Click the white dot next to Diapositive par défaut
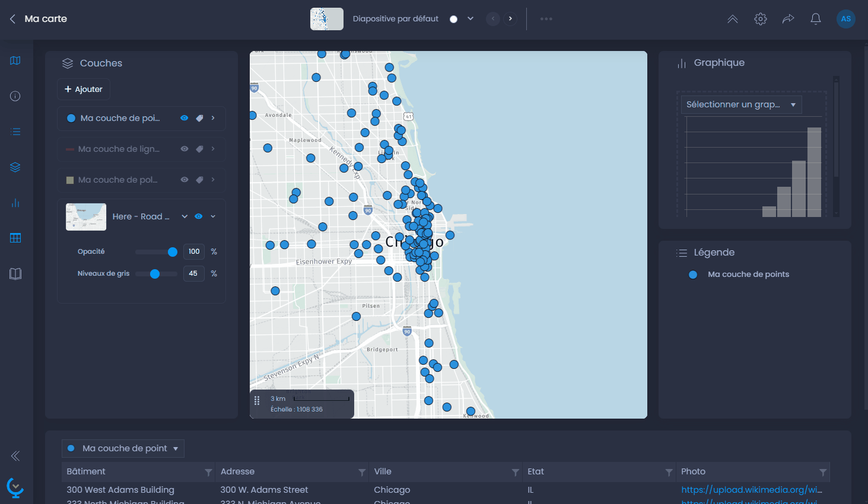Image resolution: width=868 pixels, height=504 pixels. [454, 19]
